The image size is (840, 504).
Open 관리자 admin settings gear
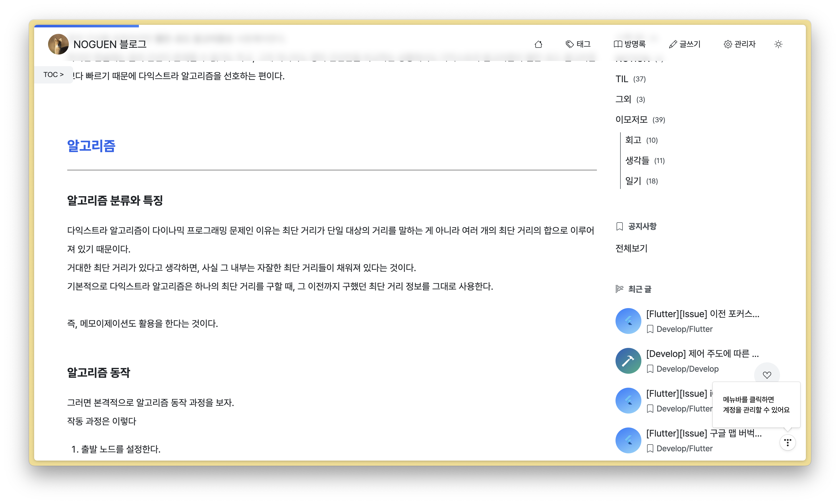740,44
